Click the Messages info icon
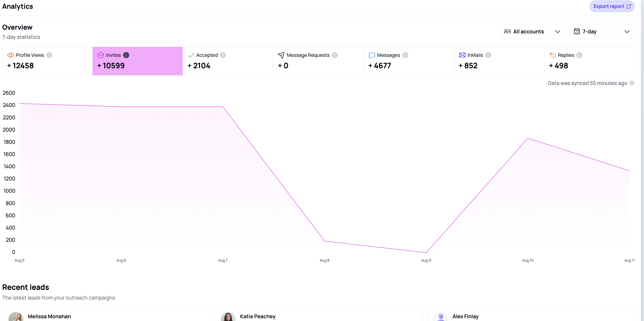Screen dimensions: 644x321 pos(405,55)
